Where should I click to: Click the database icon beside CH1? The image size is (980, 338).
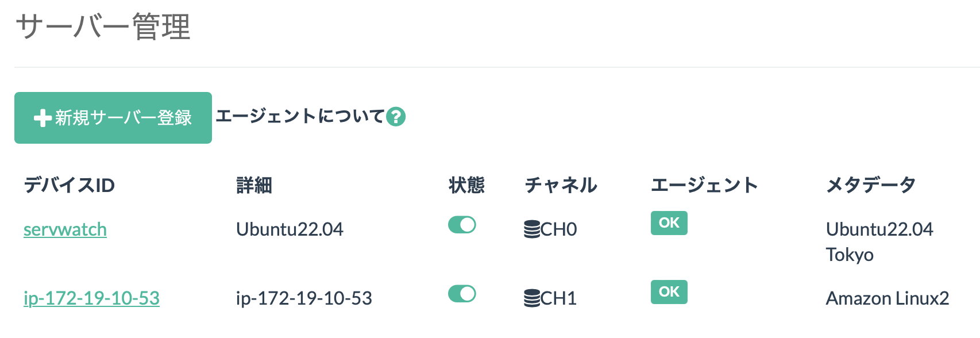(x=532, y=298)
